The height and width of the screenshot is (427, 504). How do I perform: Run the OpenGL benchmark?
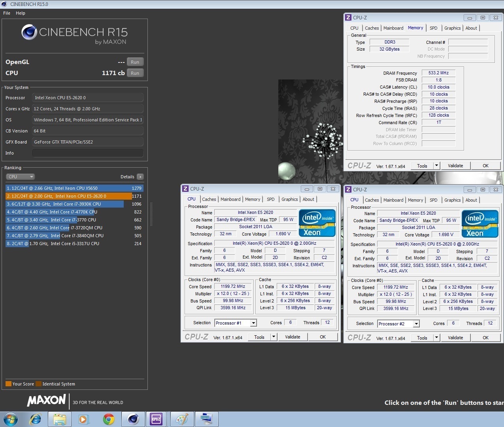coord(135,62)
